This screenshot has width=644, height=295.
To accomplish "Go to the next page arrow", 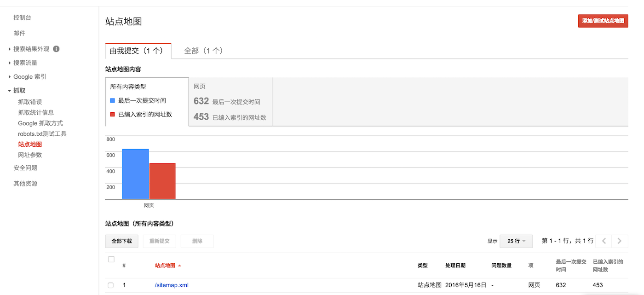I will click(620, 241).
